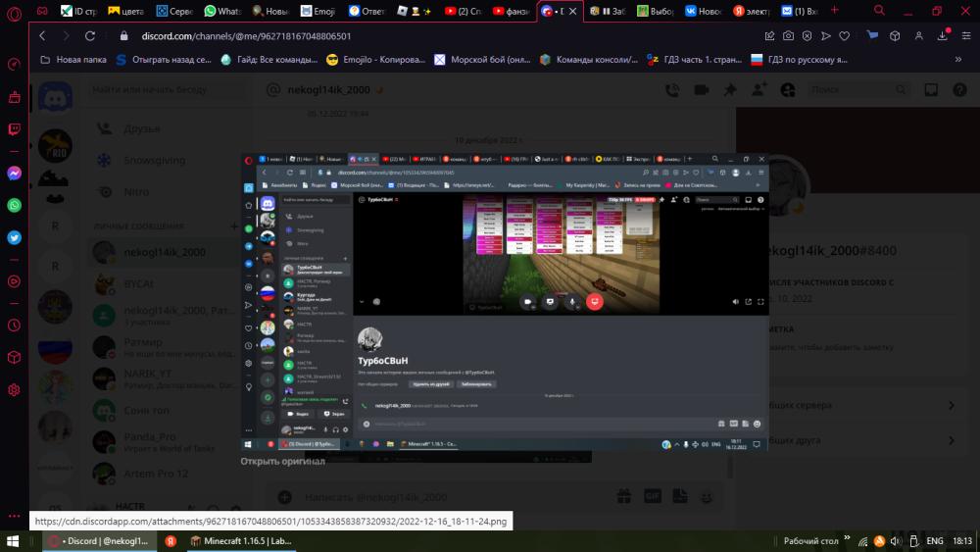Open GX Corner game controller tab
Viewport: 980px width, 552px height.
[x=42, y=11]
